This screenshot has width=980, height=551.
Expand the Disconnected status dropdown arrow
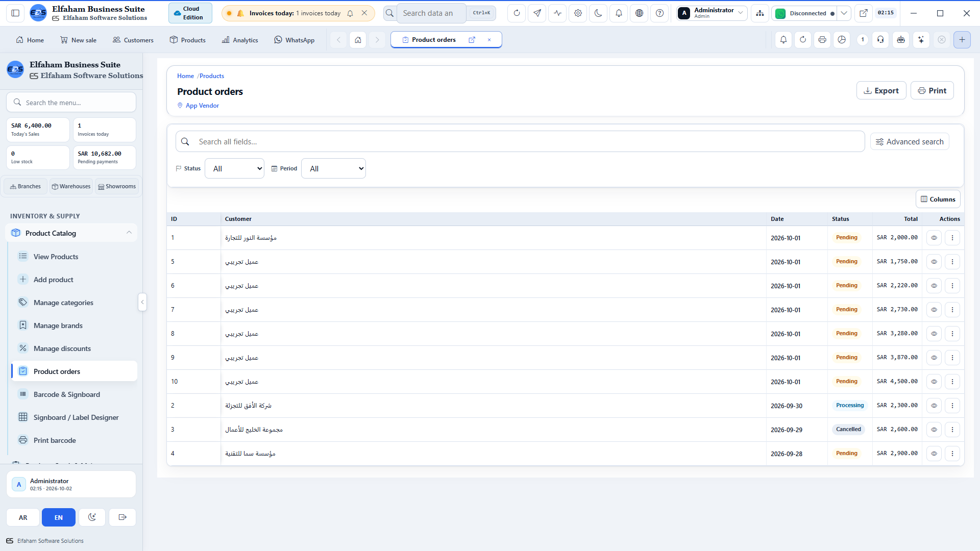(x=844, y=13)
